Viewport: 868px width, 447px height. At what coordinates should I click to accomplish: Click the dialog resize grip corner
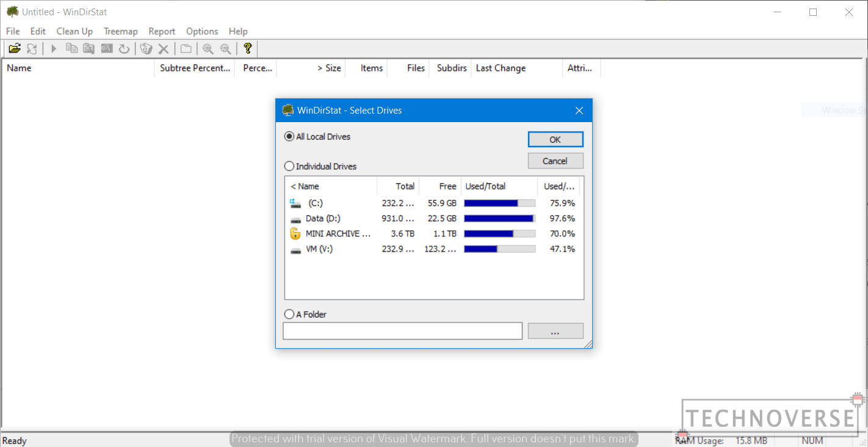point(588,344)
